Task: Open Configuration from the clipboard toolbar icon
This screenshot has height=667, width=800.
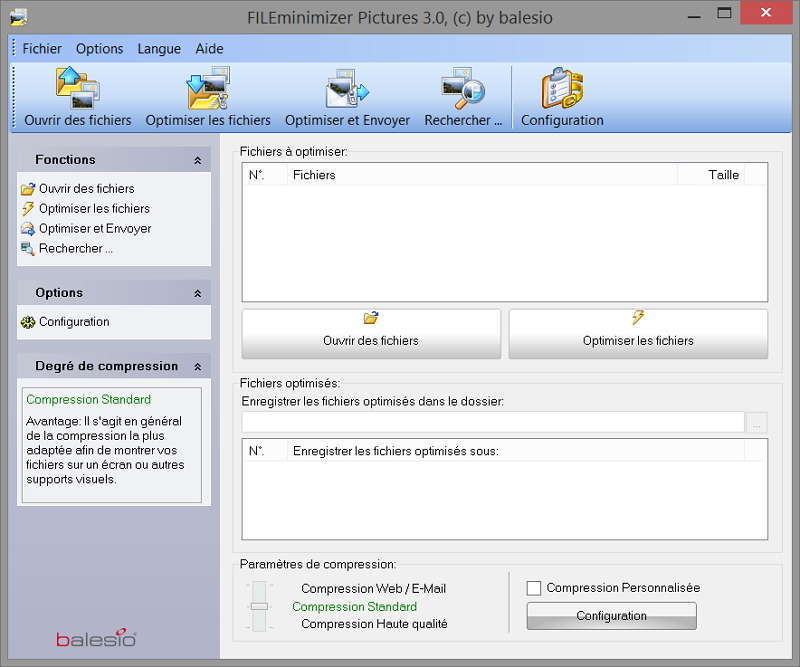Action: (562, 88)
